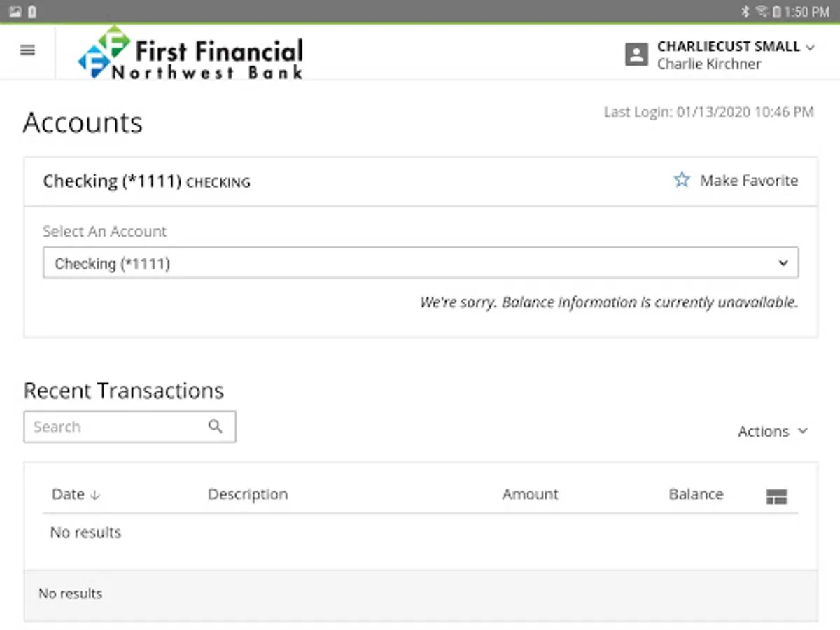Click the Wi-Fi icon in status bar

tap(762, 11)
